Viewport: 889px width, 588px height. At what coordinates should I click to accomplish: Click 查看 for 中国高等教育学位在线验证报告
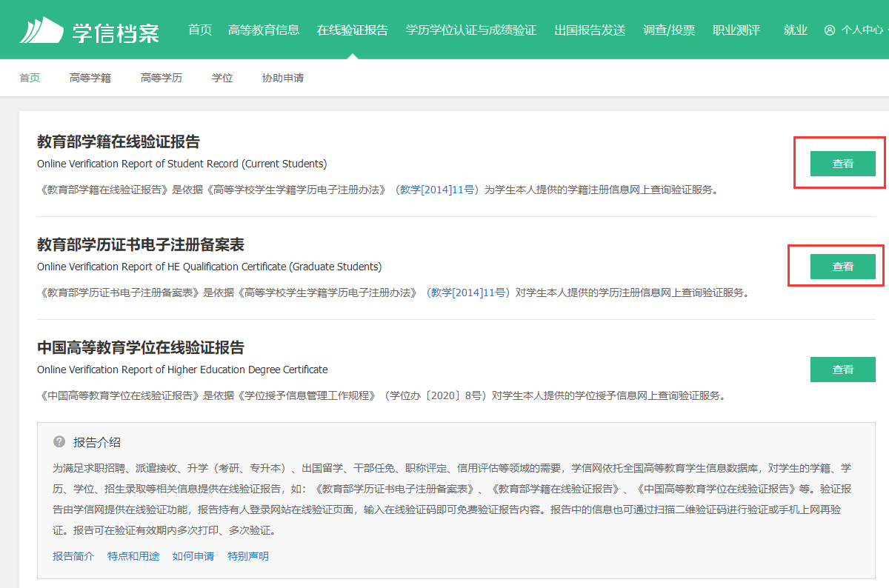(x=843, y=370)
